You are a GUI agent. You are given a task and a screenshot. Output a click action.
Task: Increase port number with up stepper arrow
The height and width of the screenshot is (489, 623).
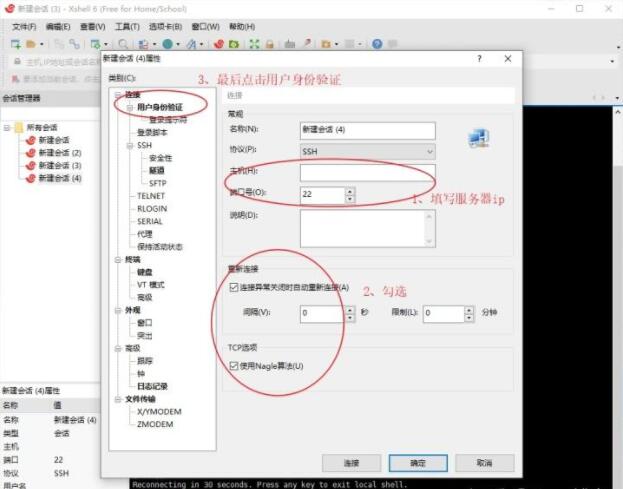click(x=350, y=191)
